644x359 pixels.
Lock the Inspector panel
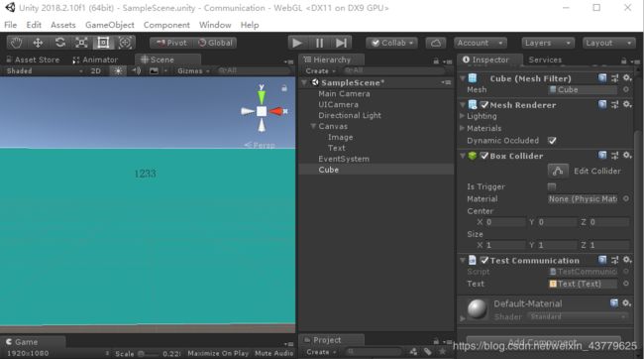click(x=623, y=60)
